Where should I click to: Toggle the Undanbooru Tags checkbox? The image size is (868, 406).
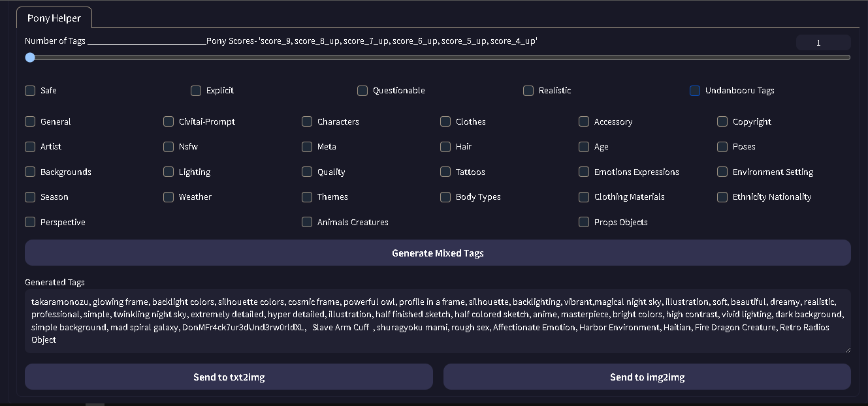[695, 91]
